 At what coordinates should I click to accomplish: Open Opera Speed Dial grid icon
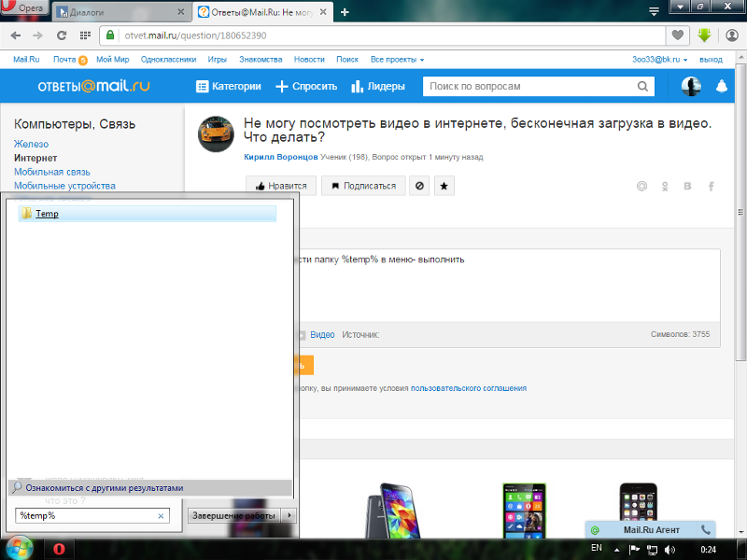point(85,35)
